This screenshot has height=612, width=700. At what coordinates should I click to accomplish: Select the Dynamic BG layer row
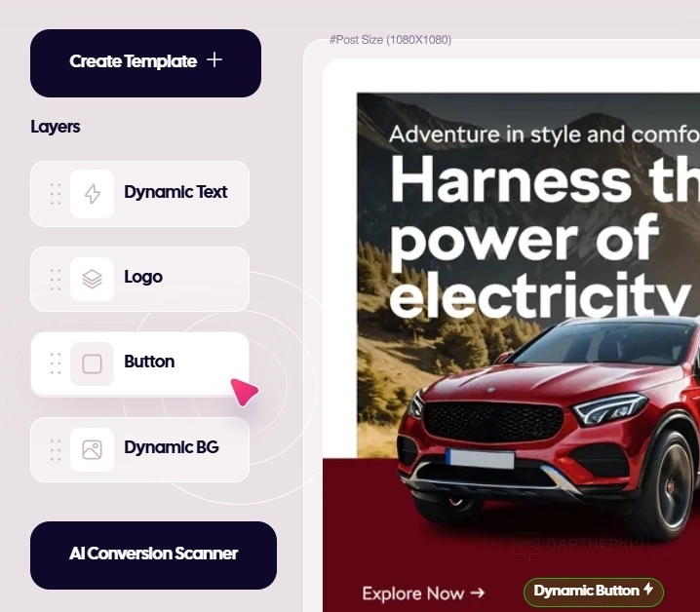click(139, 449)
